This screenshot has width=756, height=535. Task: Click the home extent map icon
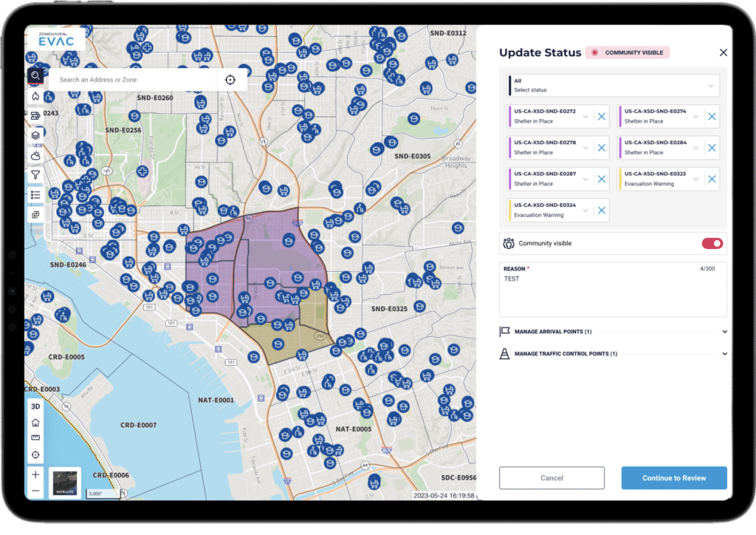(x=35, y=422)
